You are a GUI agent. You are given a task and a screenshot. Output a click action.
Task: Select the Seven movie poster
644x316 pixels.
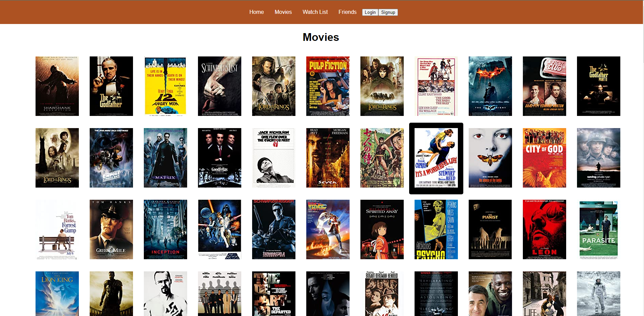(328, 158)
